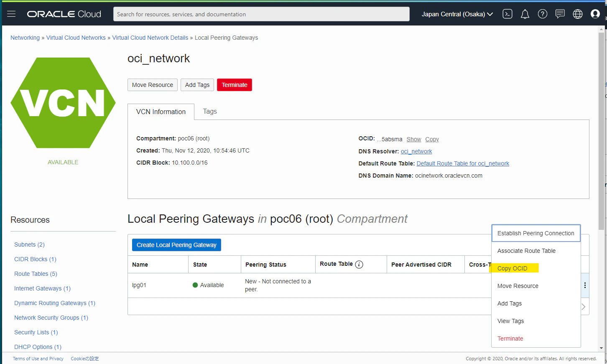
Task: Open Terms of Use and Privacy link
Action: [x=38, y=359]
